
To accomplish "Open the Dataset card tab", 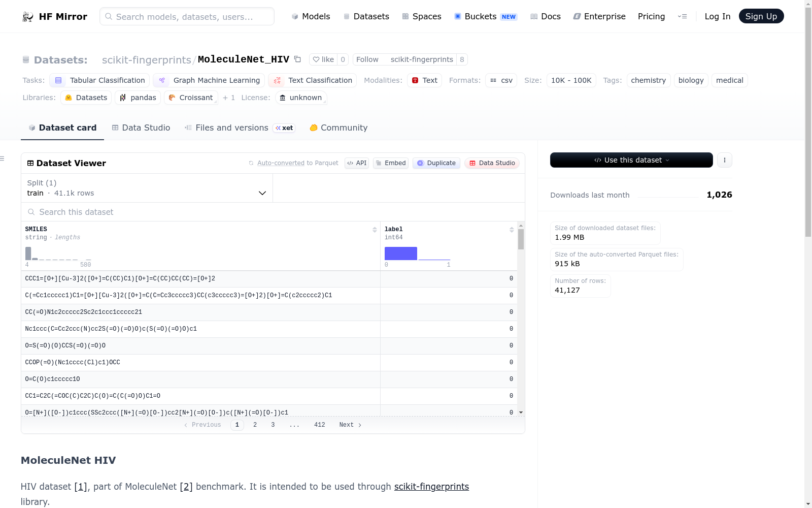I will tap(62, 128).
